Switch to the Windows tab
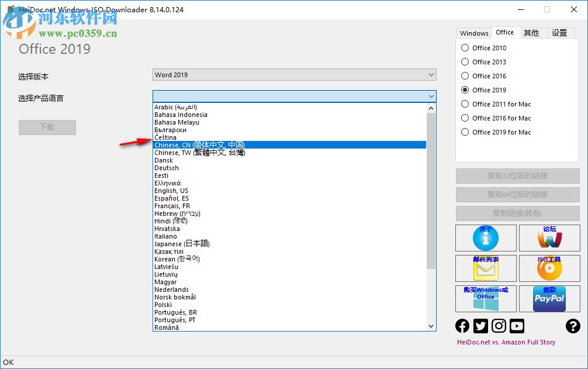The image size is (588, 369). pos(473,33)
